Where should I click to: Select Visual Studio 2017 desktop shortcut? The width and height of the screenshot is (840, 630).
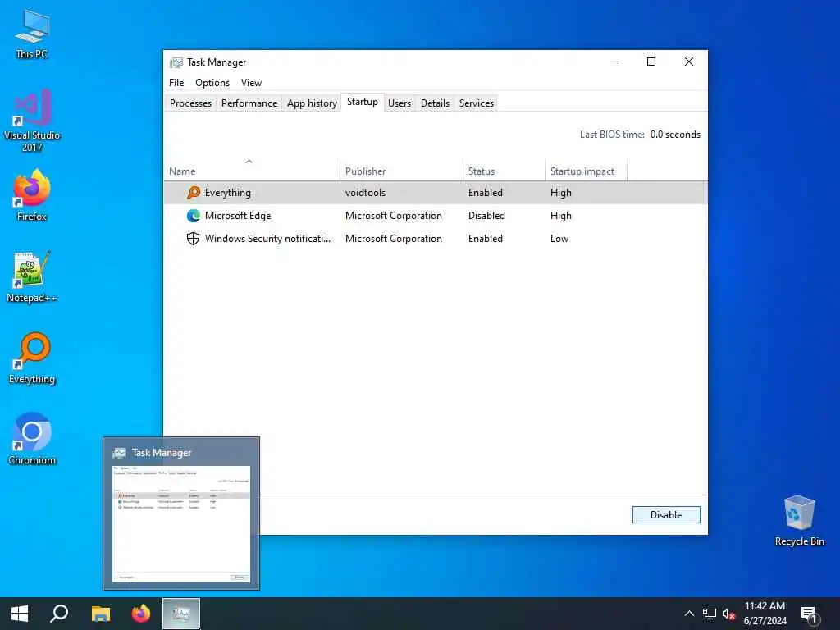pos(32,121)
